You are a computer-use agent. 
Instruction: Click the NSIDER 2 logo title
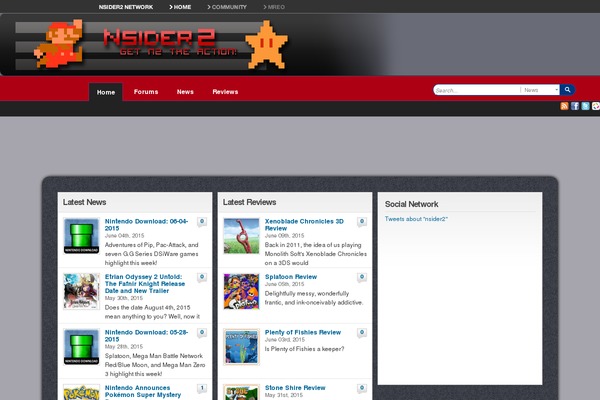pos(159,38)
